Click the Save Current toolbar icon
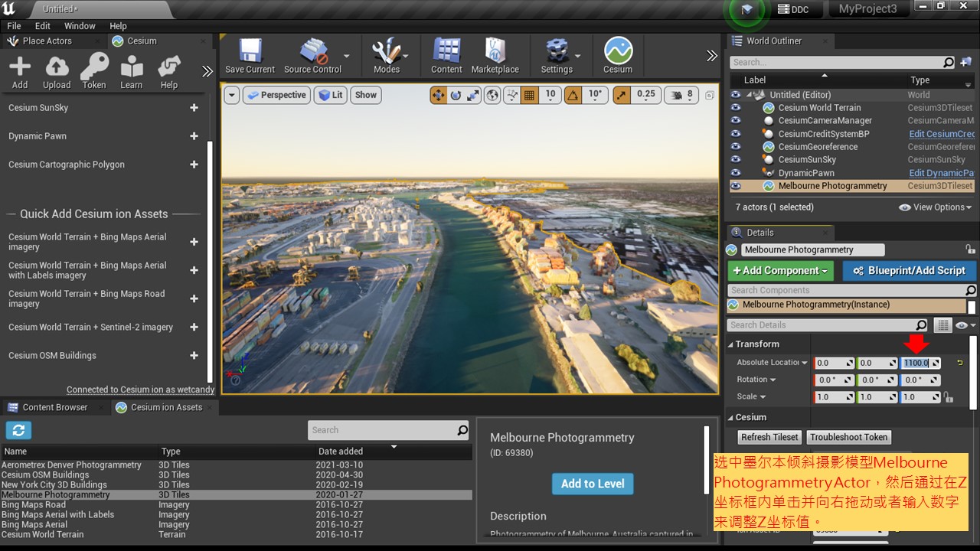Viewport: 980px width, 551px height. [250, 56]
